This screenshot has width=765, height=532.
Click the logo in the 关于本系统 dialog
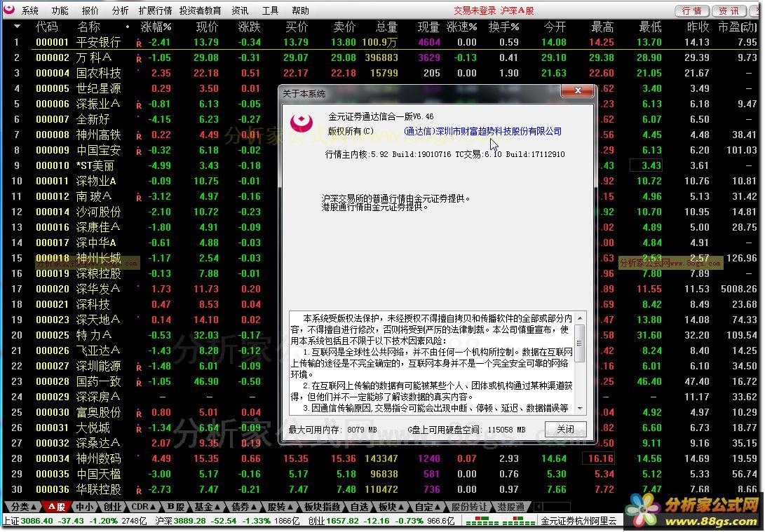[301, 123]
